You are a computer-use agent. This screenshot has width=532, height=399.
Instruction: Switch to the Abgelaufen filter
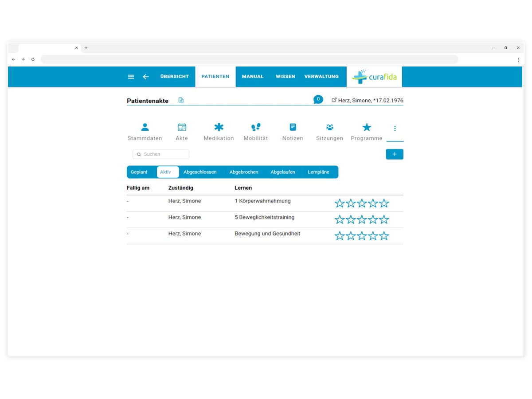283,172
